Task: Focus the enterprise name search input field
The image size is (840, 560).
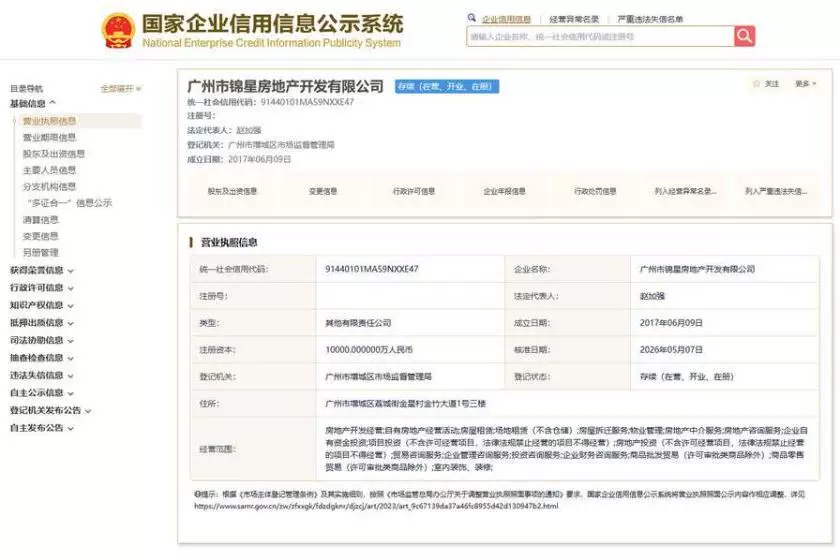Action: (600, 36)
